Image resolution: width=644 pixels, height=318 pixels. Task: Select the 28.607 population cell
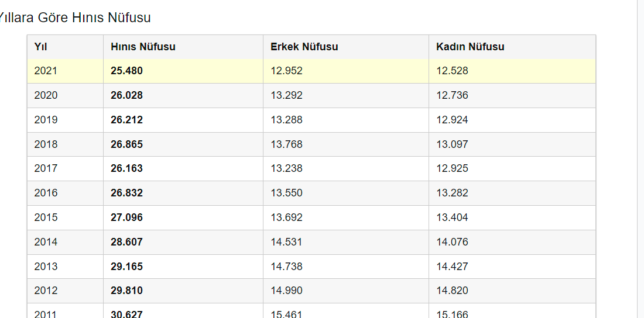point(126,242)
